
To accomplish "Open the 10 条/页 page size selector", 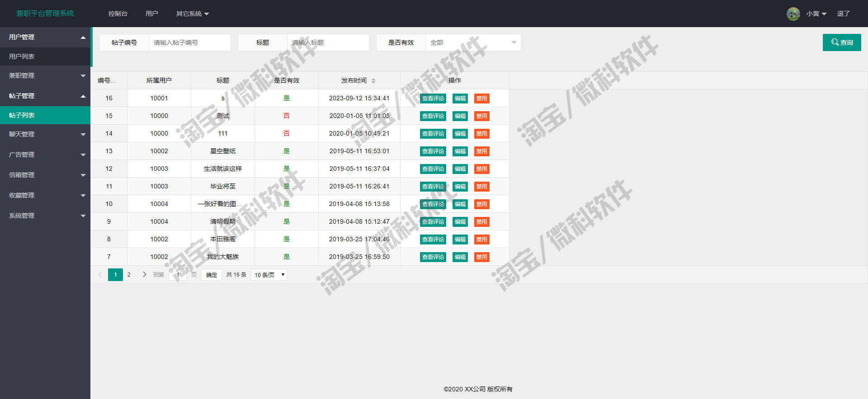I will pyautogui.click(x=269, y=275).
